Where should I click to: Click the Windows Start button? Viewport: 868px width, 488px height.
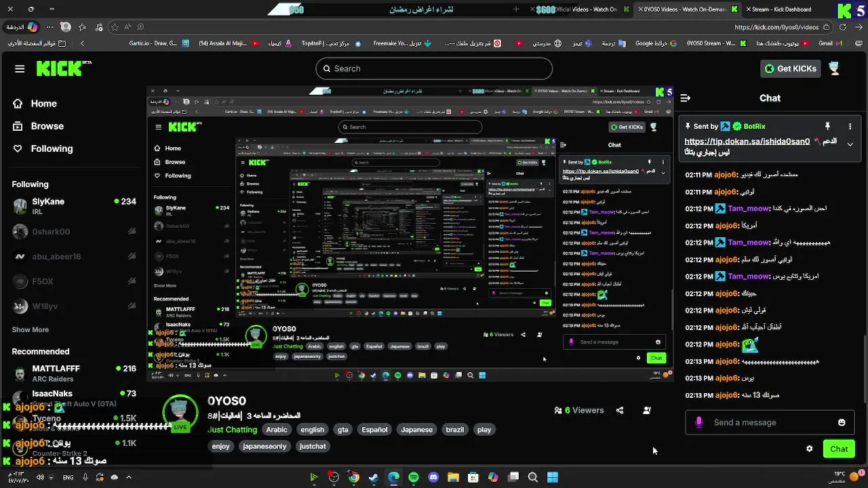(553, 477)
